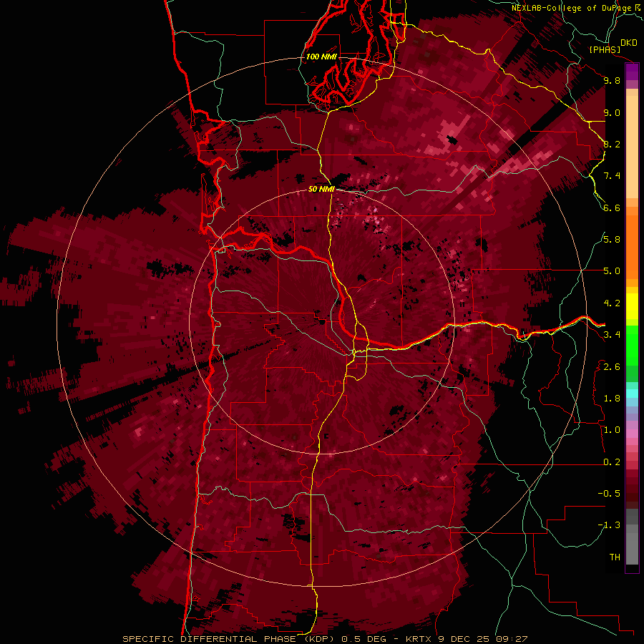
Task: Click the 3.4 value on color scale
Action: coord(612,335)
